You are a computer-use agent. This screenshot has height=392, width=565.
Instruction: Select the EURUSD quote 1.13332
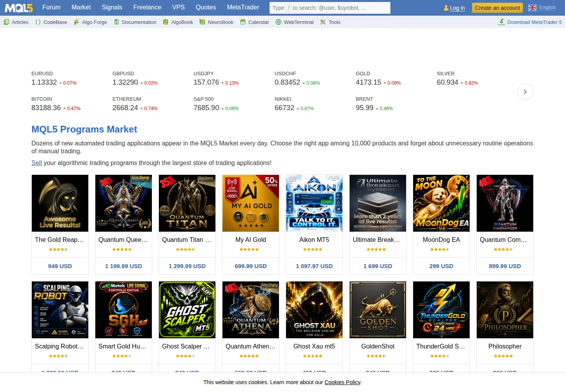(44, 82)
